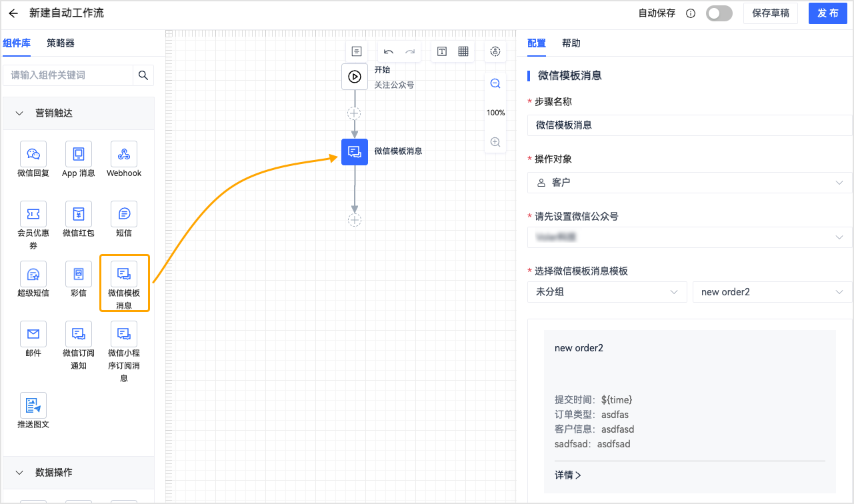Click the 保存草稿 button
The image size is (854, 504).
771,13
